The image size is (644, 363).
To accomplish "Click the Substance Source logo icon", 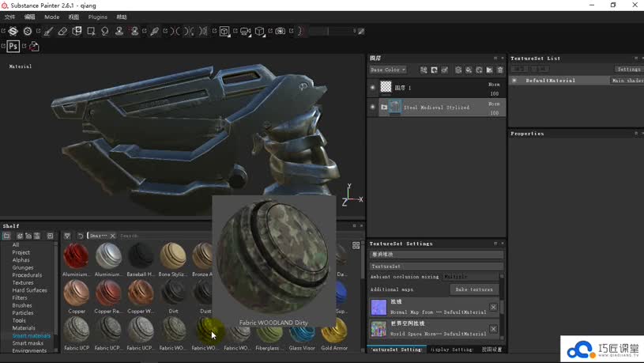I will 13,32.
